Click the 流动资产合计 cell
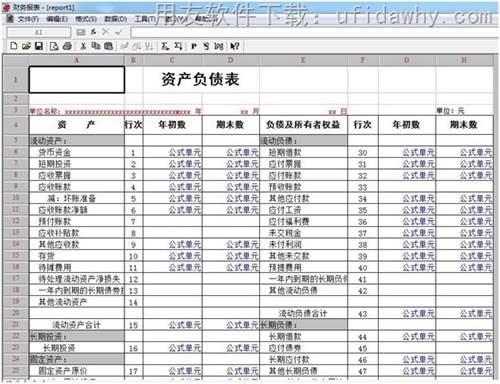Screen dimensions: 500x384 pyautogui.click(x=77, y=325)
